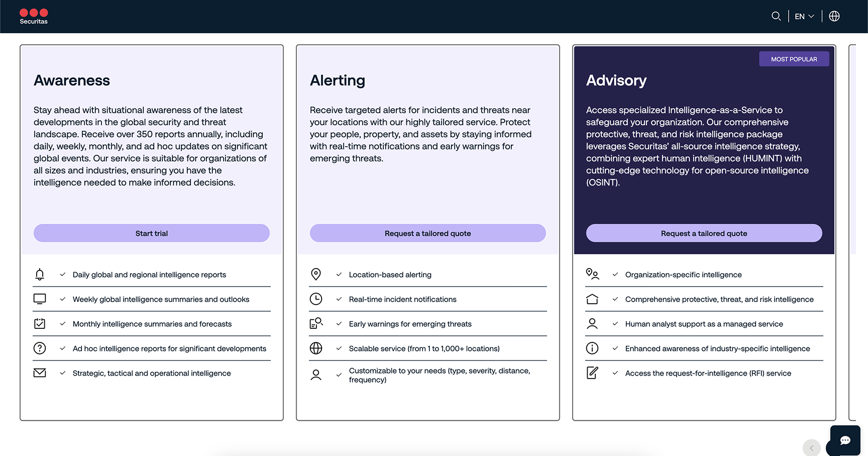Click the clock icon for real-time notifications
868x456 pixels.
coord(316,299)
